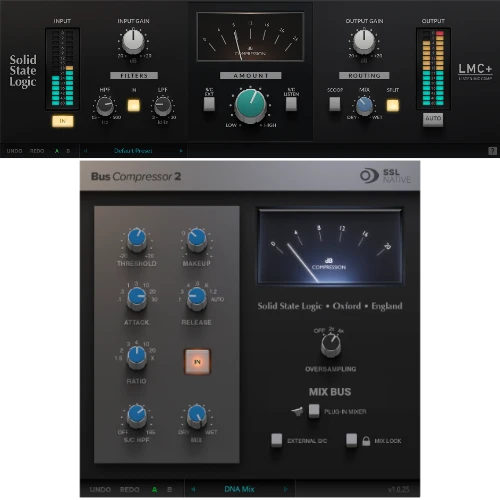Click REDO in Bus Compressor footer
The width and height of the screenshot is (500, 500).
point(130,489)
